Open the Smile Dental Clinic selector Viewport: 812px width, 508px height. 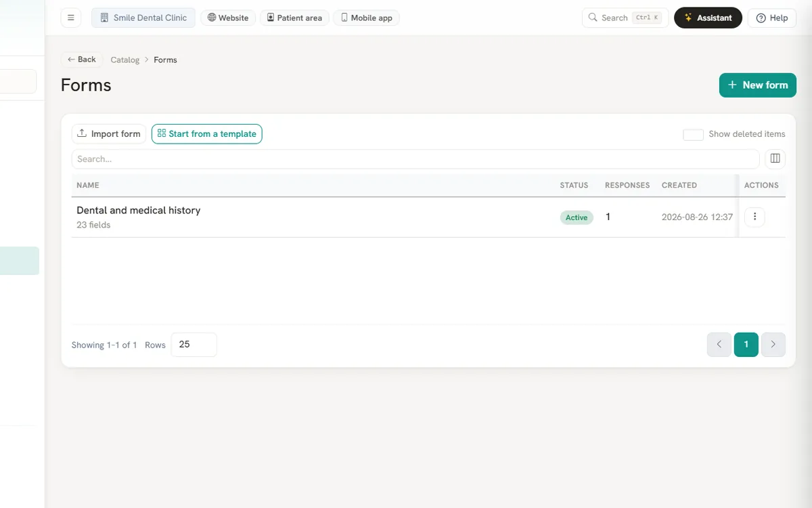[143, 18]
